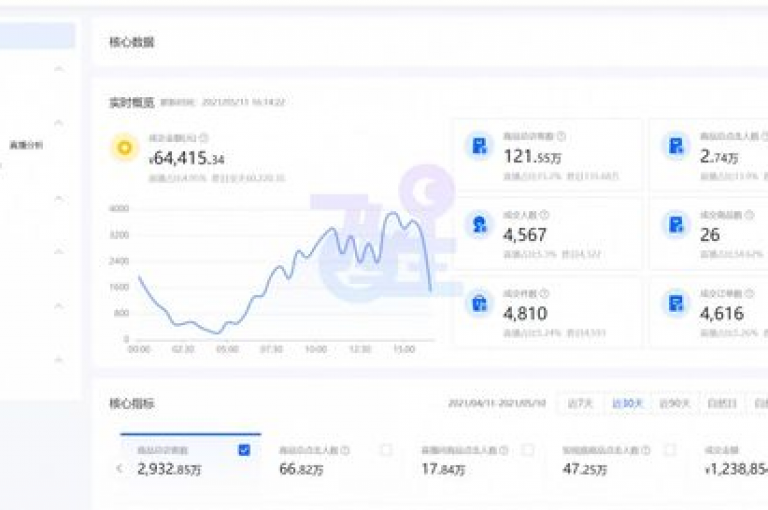The width and height of the screenshot is (768, 510).
Task: Select the ¥1,238,85 metric card
Action: point(733,460)
